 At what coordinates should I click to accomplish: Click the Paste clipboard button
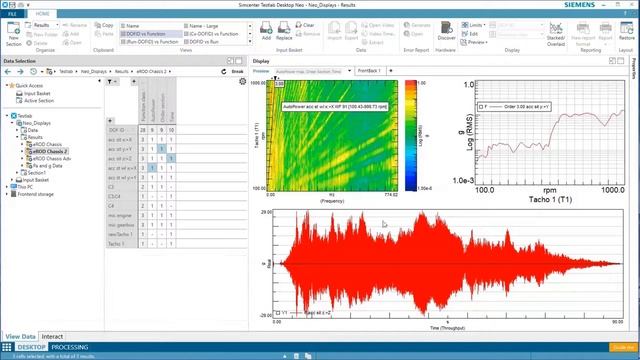click(104, 34)
